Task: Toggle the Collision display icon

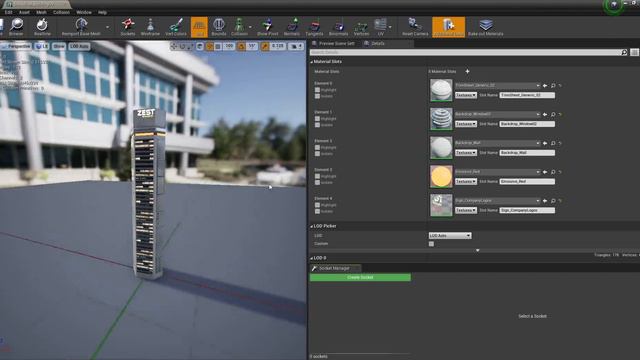Action: click(239, 27)
